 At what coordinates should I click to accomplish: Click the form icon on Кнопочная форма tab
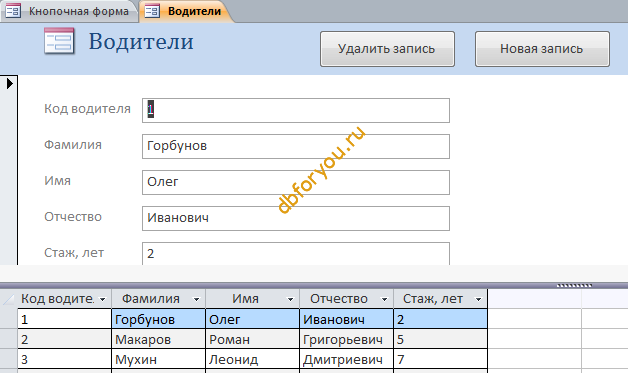[13, 11]
